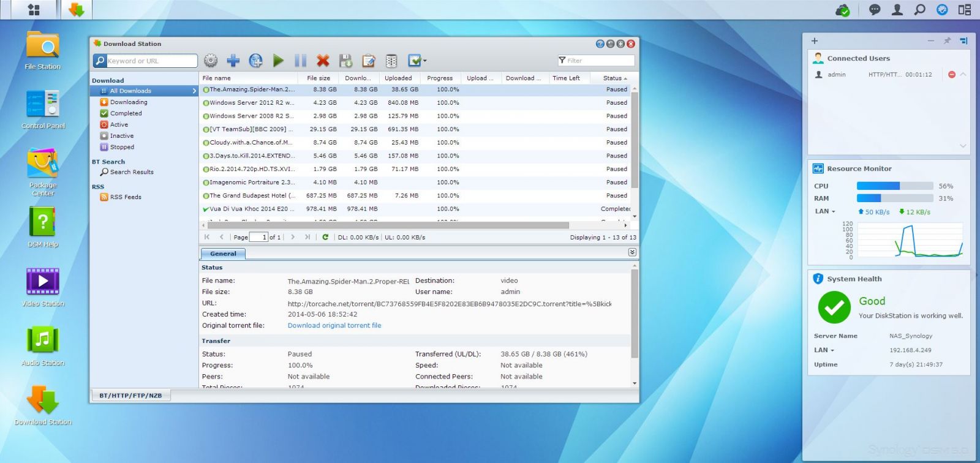Image resolution: width=980 pixels, height=463 pixels.
Task: Toggle the widgets panel icon in top bar
Action: (965, 10)
